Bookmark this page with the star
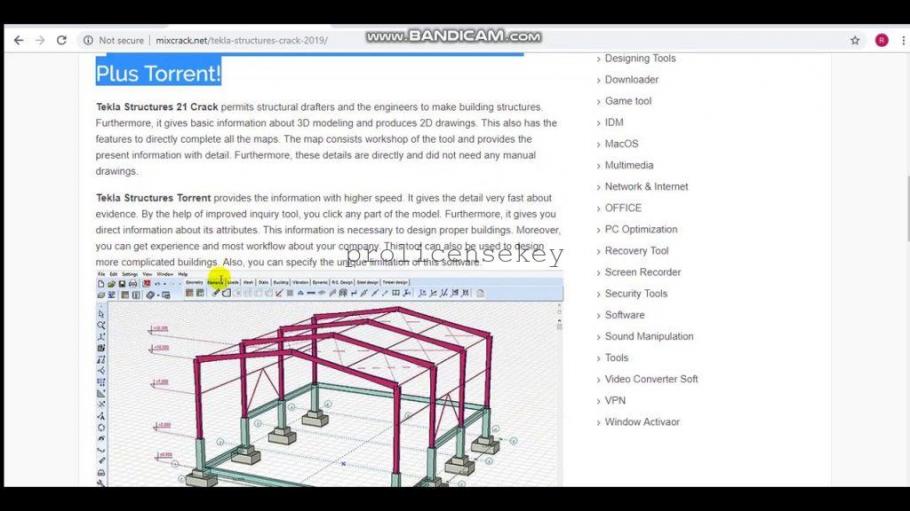Screen dimensions: 910x511 [855, 40]
